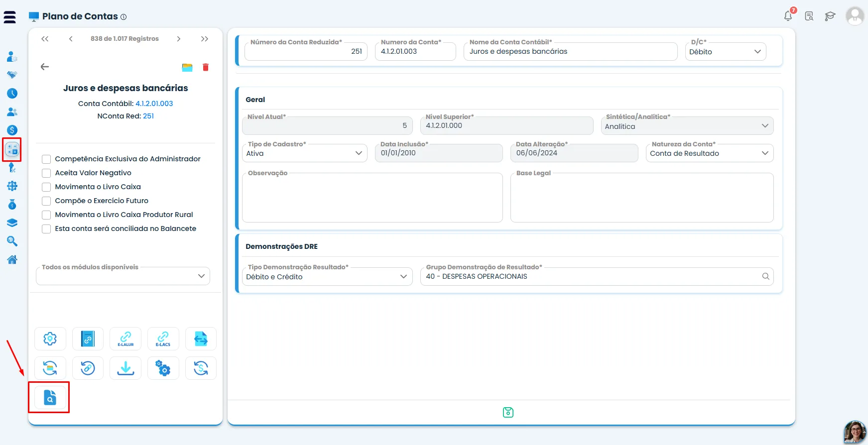Click back arrow above account name

(x=45, y=67)
